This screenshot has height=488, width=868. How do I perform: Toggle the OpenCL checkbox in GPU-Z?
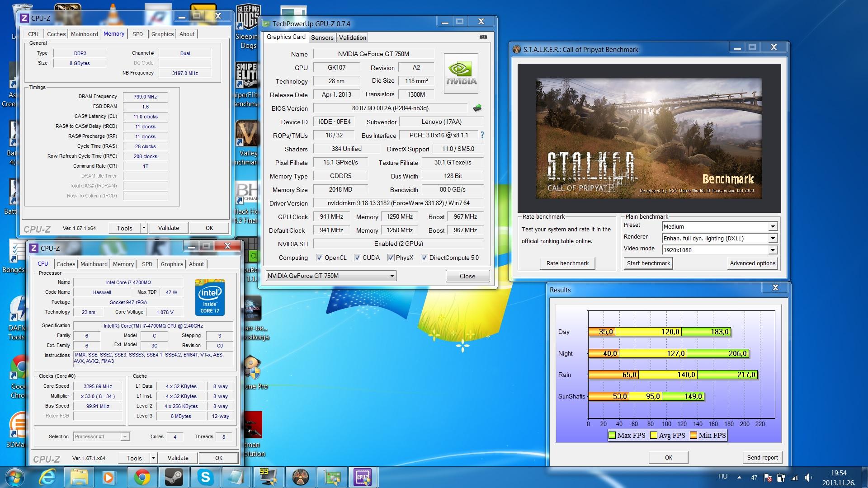click(x=320, y=258)
